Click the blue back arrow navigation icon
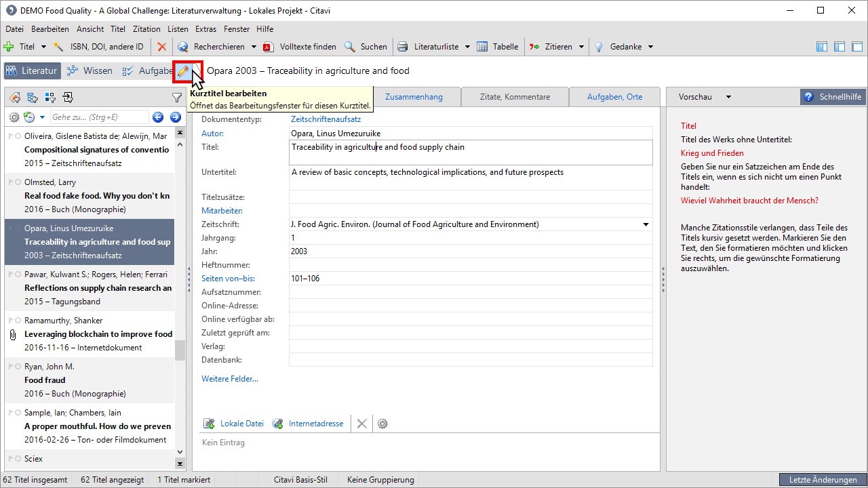This screenshot has height=488, width=868. (158, 117)
